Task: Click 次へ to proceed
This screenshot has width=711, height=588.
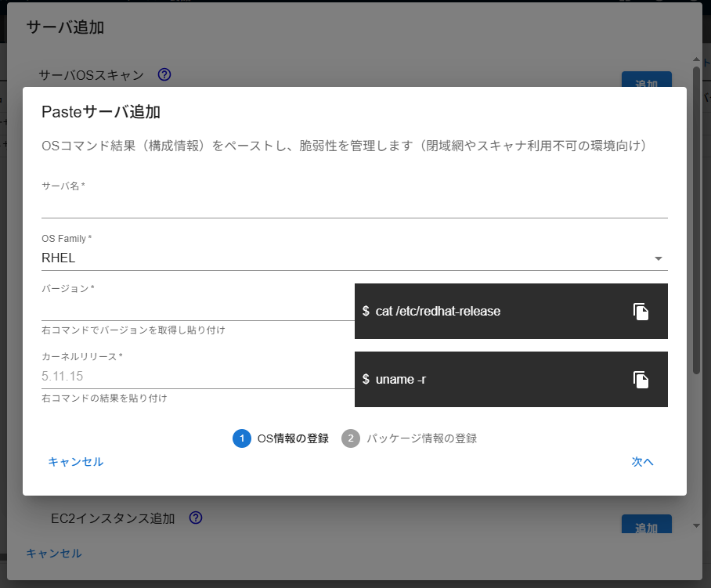Action: click(642, 461)
